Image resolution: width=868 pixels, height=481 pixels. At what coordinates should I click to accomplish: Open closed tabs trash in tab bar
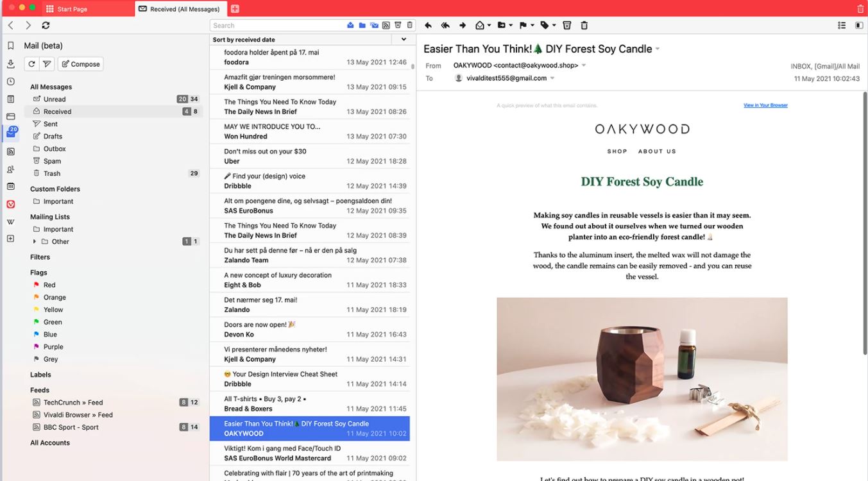tap(860, 9)
